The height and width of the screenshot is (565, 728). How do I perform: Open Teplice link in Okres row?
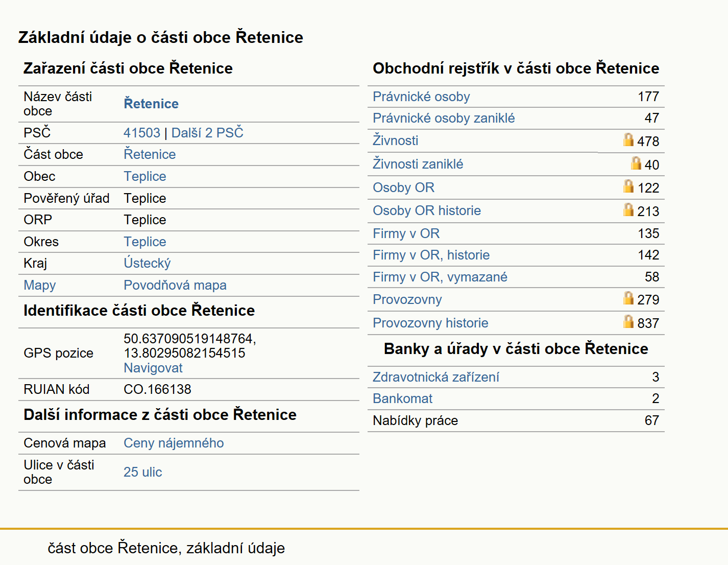point(145,242)
